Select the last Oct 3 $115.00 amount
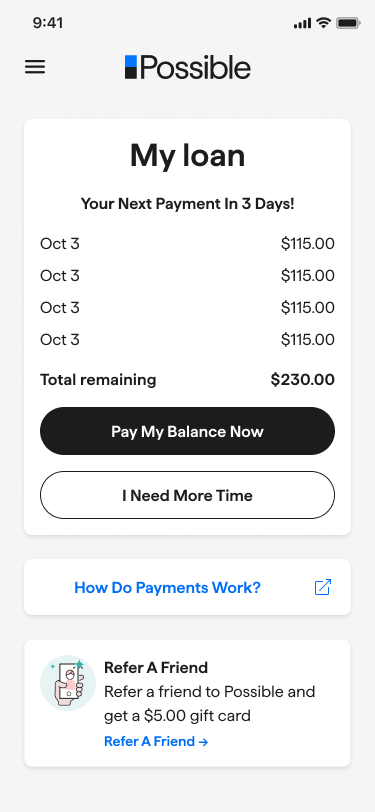375x812 pixels. (308, 340)
